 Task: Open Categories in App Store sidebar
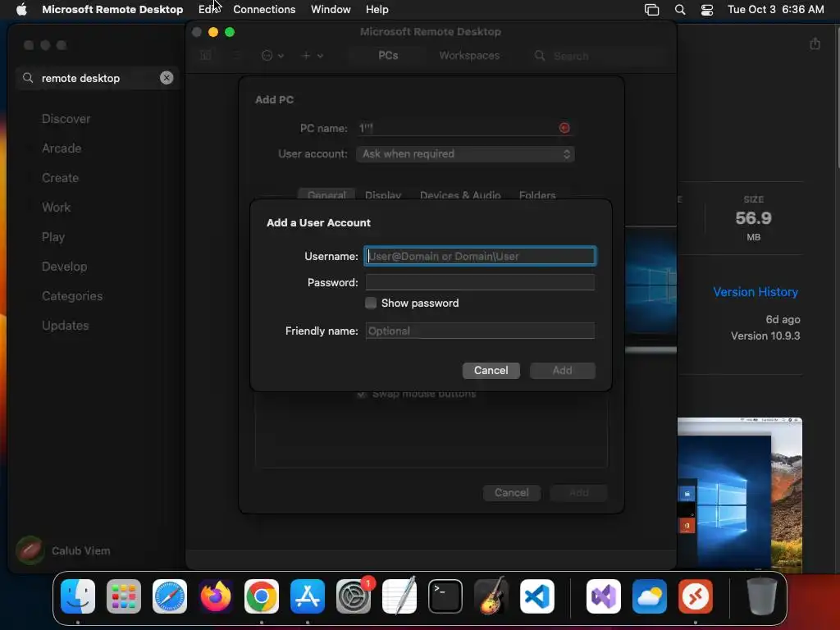tap(72, 296)
